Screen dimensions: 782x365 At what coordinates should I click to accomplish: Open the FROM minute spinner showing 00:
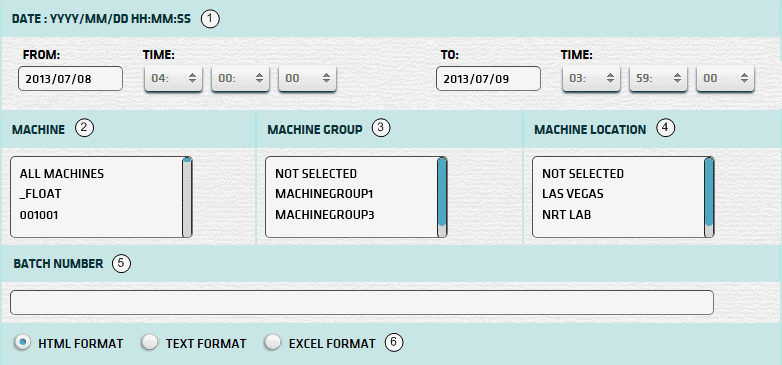point(240,79)
